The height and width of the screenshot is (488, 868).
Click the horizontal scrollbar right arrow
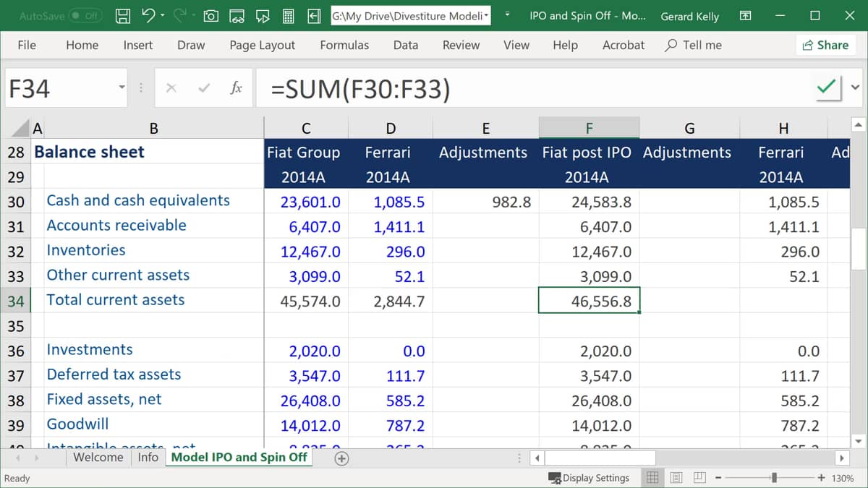842,458
